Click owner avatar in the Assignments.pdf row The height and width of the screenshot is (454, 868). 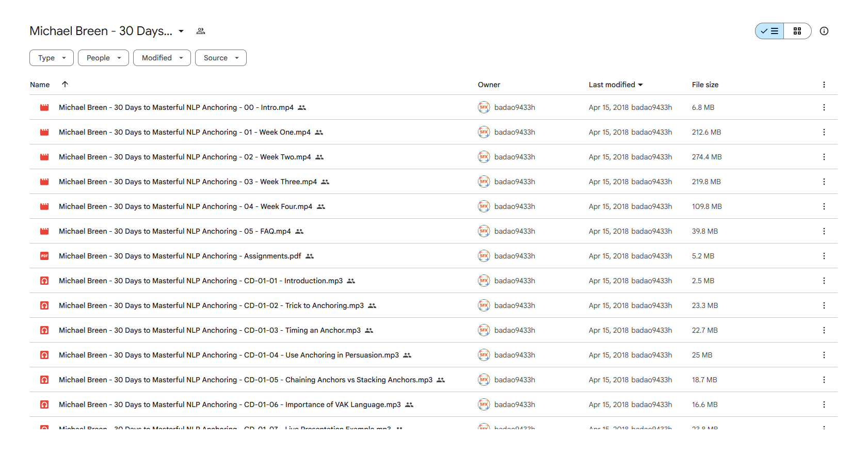point(484,256)
